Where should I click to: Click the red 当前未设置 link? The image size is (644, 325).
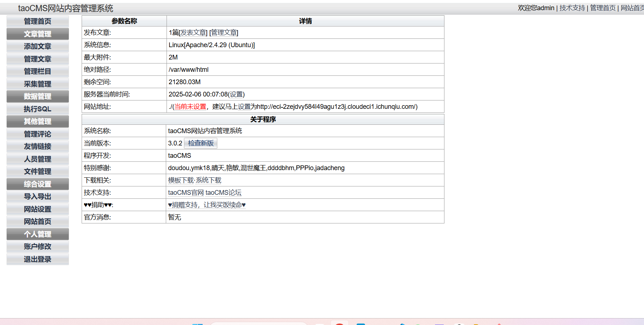190,107
